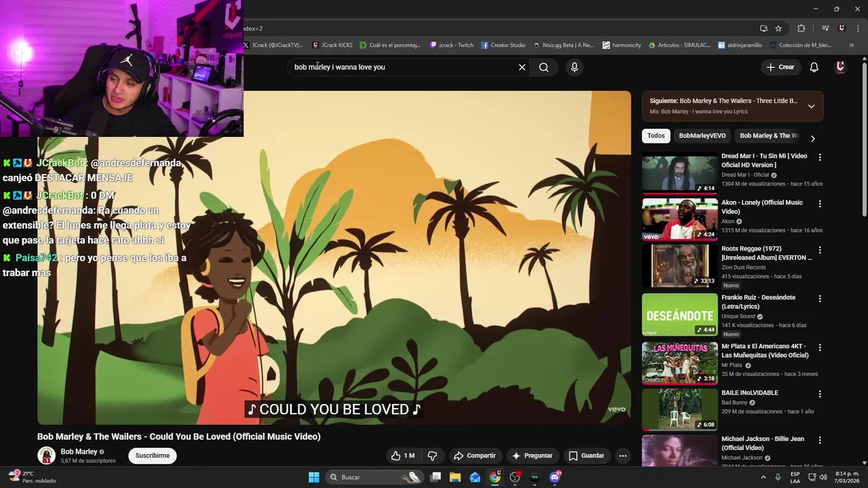
Task: Open BAILE INoLVIDABLE video thumbnail
Action: [x=679, y=409]
